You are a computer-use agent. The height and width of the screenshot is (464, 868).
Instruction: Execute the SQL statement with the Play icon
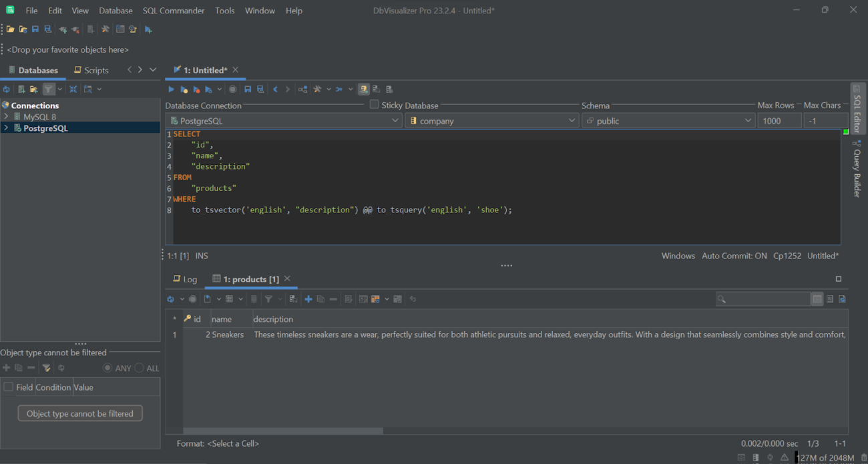coord(171,89)
